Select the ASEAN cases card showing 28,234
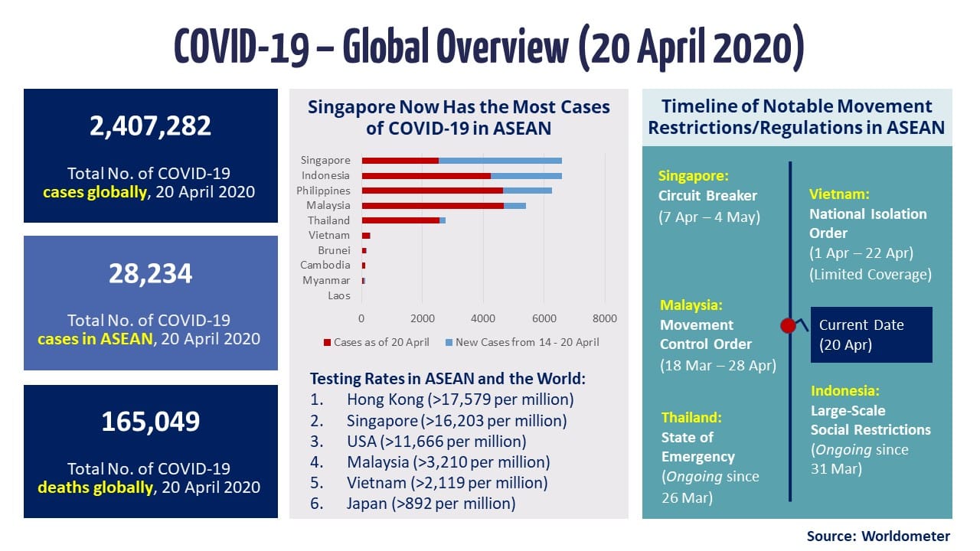This screenshot has height=551, width=980. [150, 298]
